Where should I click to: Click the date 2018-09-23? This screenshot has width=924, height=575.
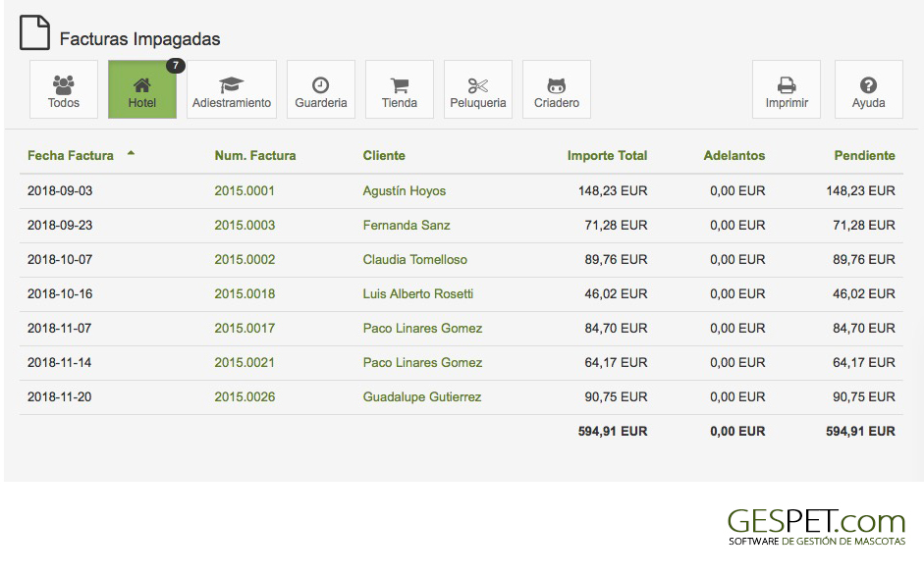tap(60, 225)
